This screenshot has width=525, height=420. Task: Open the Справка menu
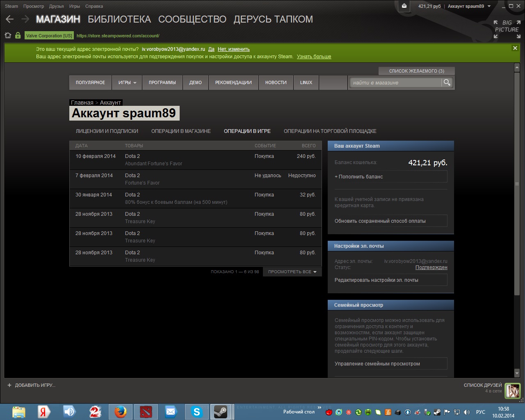94,6
